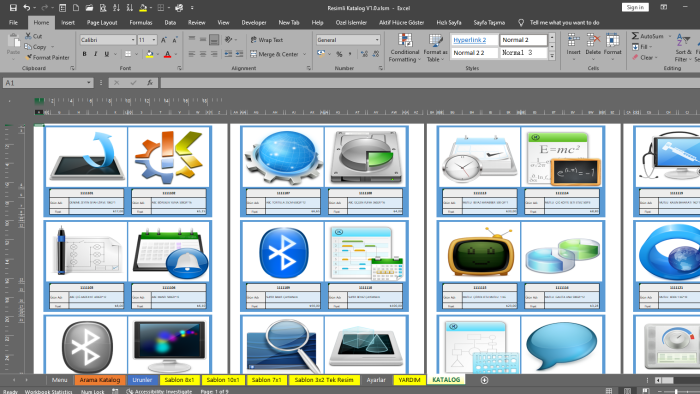Open the AutoSum function
Image resolution: width=700 pixels, height=394 pixels.
point(648,36)
